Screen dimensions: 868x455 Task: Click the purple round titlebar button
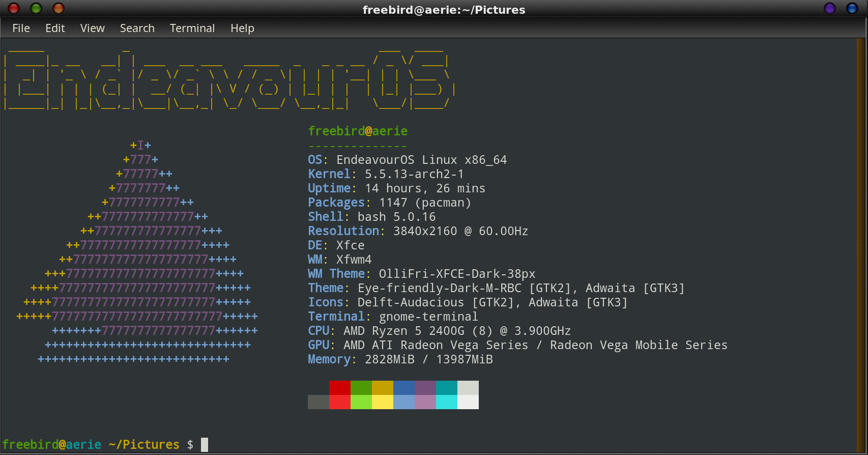point(830,8)
